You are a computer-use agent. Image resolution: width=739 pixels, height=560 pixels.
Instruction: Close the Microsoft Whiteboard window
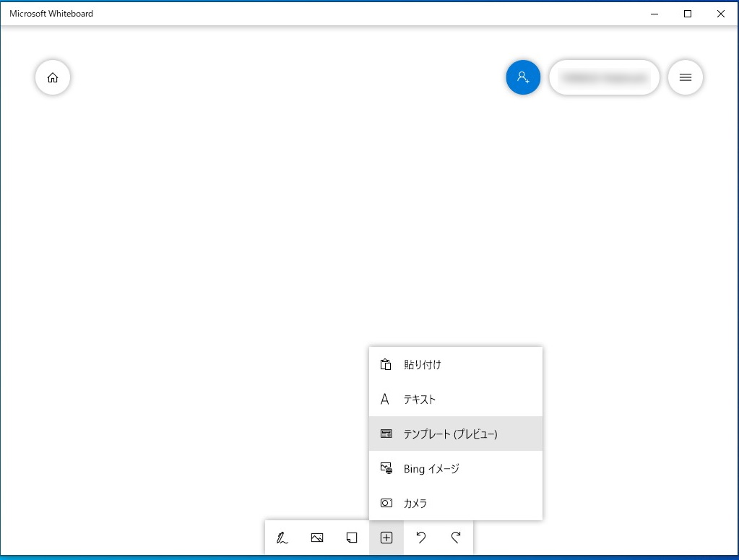tap(721, 13)
